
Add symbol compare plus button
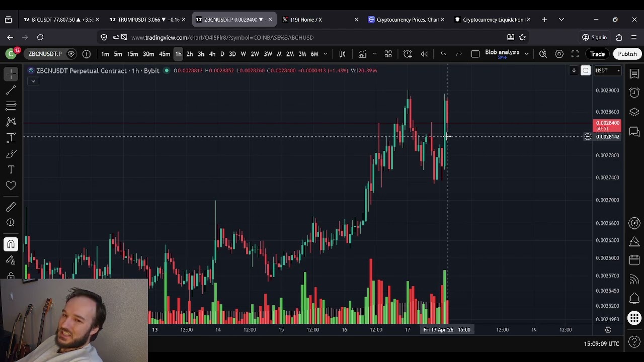(x=87, y=54)
